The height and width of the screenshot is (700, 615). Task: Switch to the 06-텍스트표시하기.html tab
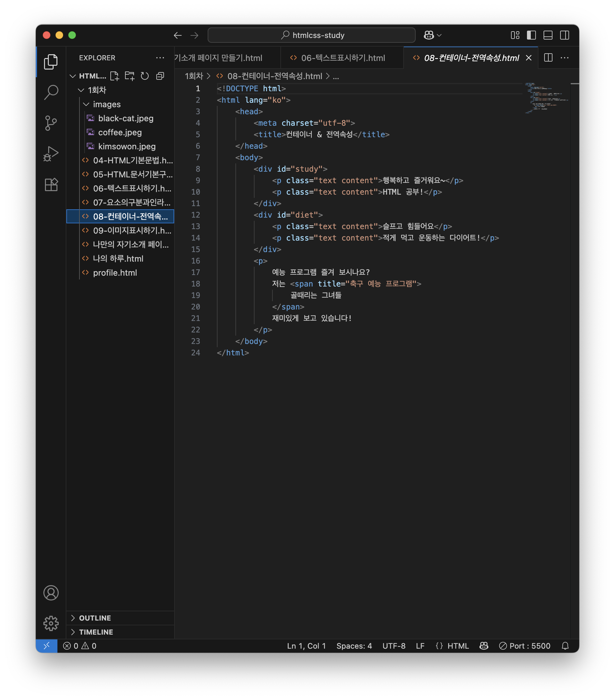342,58
